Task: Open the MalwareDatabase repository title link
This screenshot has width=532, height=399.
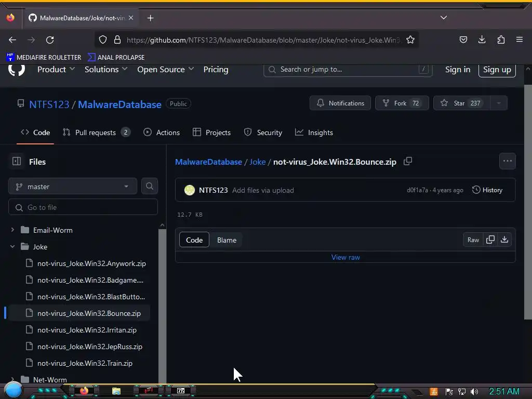Action: 120,104
